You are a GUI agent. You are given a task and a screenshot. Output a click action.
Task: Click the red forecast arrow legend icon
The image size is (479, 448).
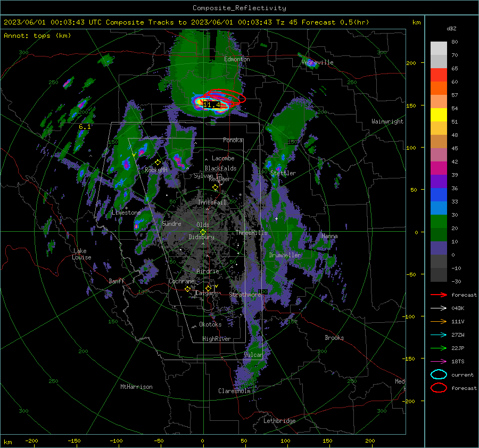pyautogui.click(x=439, y=295)
